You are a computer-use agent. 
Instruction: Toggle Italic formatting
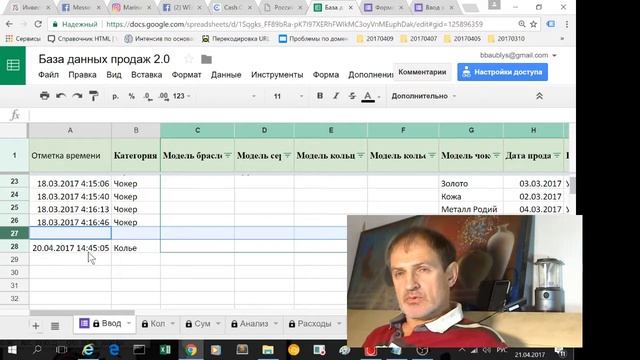[336, 96]
